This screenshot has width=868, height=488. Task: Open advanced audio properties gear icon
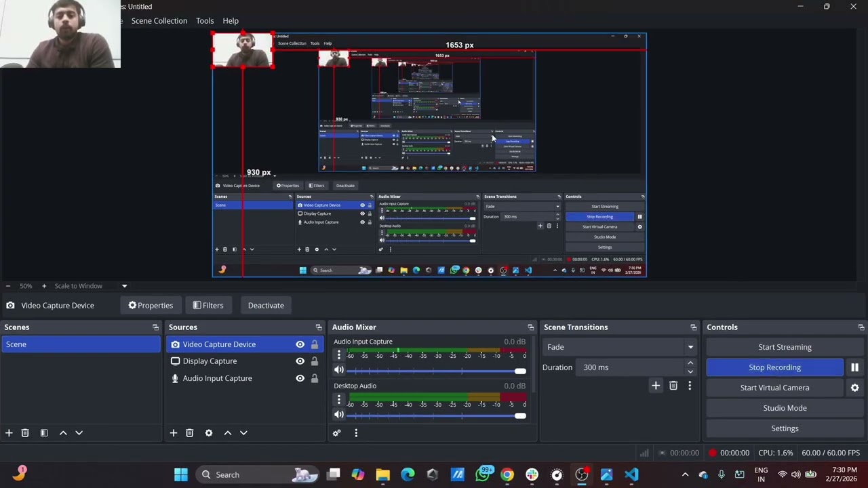[x=336, y=433]
